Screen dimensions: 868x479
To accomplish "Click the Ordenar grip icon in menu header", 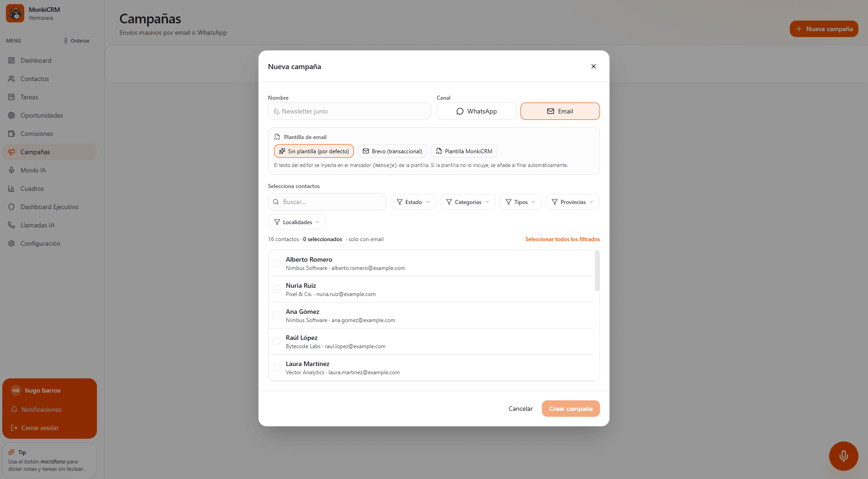I will (x=66, y=41).
